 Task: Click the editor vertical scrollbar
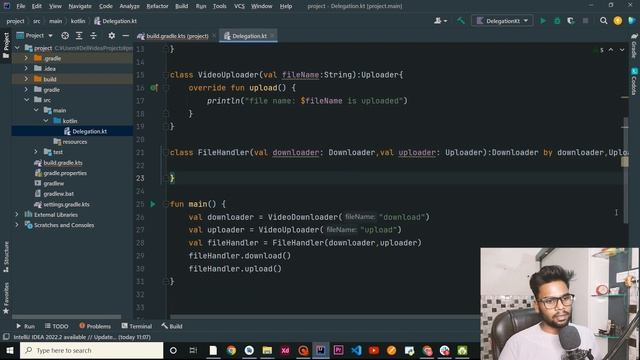[625, 170]
